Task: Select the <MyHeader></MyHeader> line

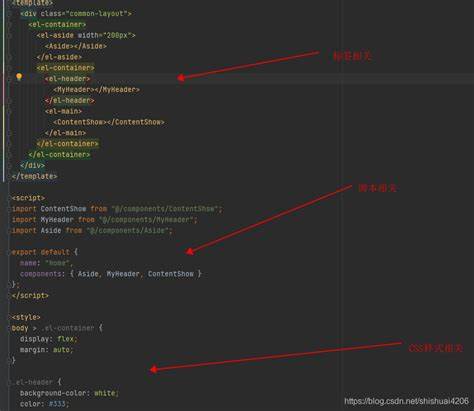Action: pyautogui.click(x=97, y=89)
